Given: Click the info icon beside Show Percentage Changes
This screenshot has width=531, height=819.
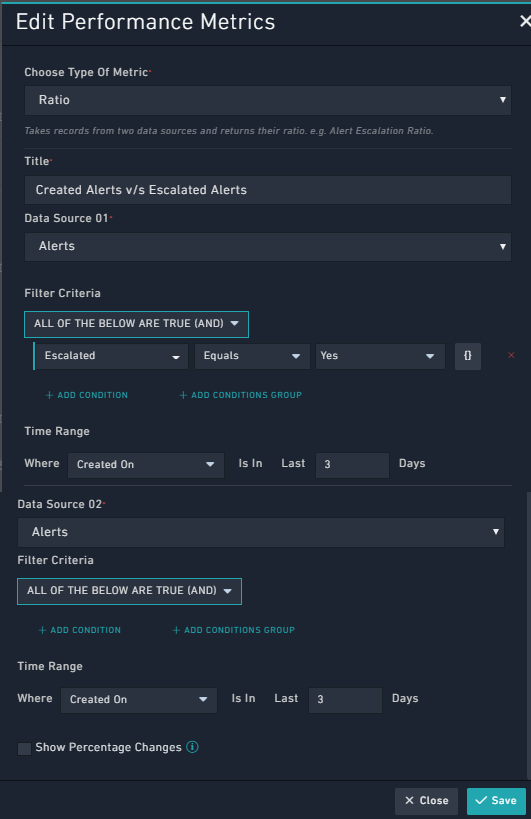Looking at the screenshot, I should [x=192, y=747].
